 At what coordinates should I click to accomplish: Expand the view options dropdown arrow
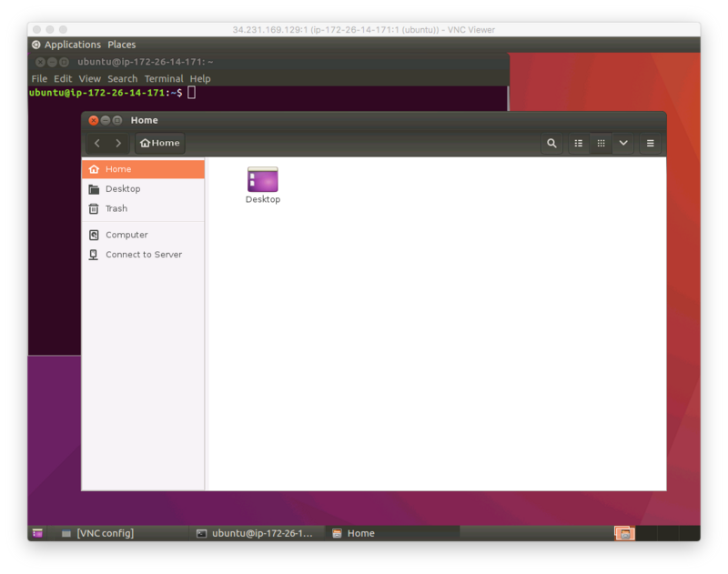623,143
